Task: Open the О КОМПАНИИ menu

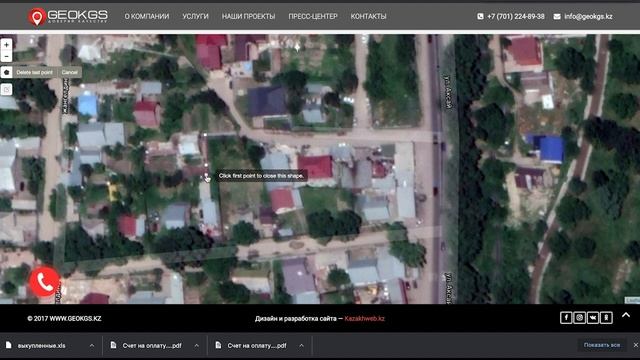Action: [x=147, y=16]
